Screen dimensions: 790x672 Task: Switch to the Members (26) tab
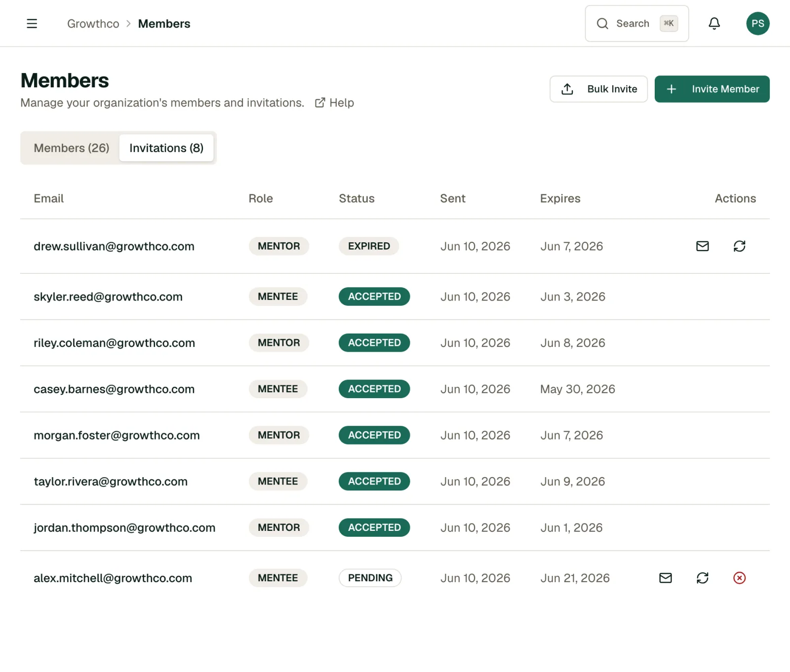(x=71, y=148)
